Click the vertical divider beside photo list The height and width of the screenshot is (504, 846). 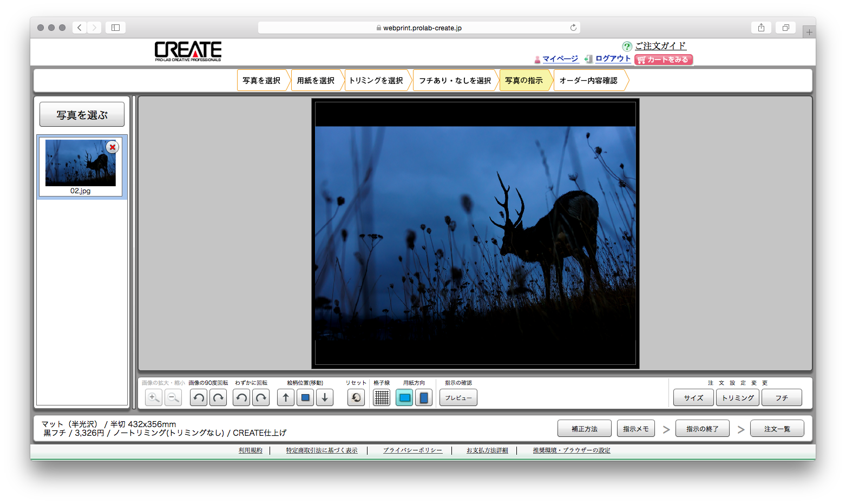click(134, 252)
